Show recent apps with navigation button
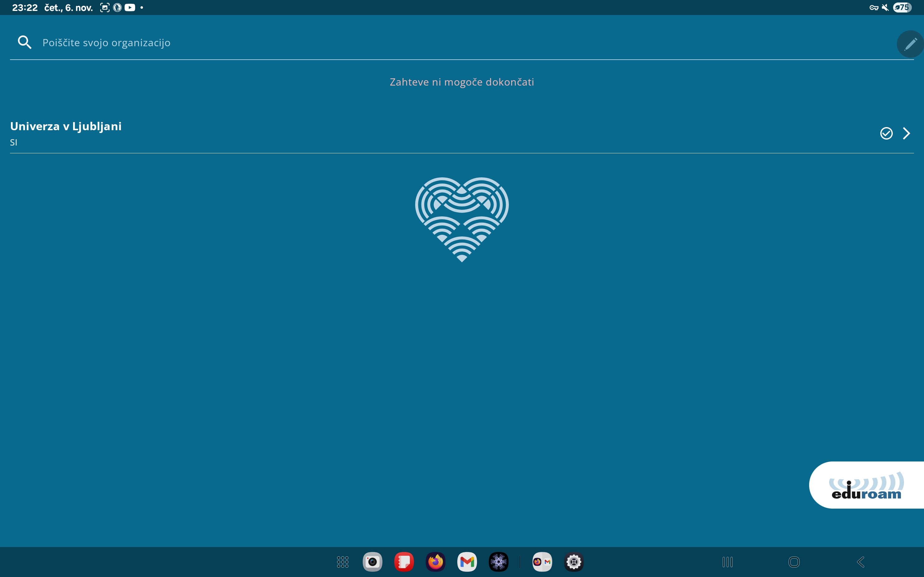Screen dimensions: 924x577 [x=728, y=562]
